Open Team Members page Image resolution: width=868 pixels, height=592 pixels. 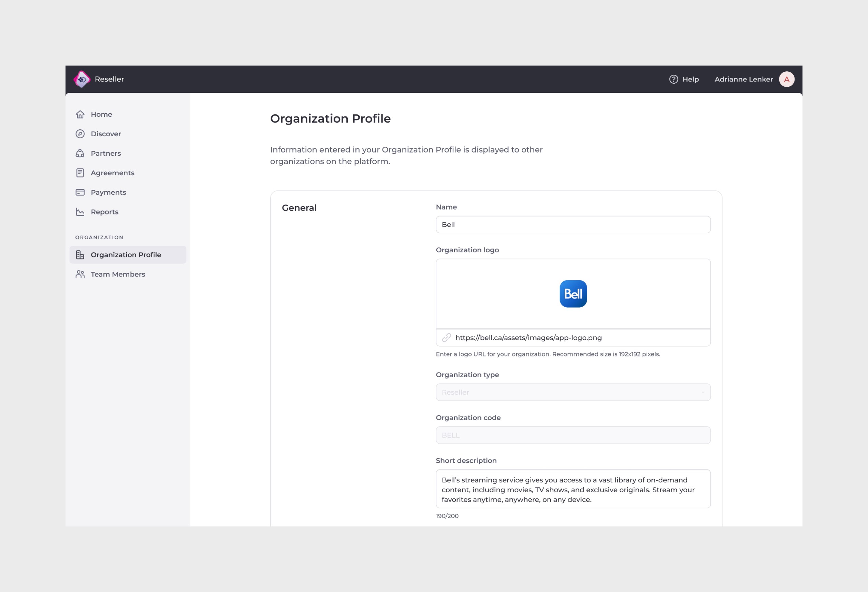click(128, 274)
